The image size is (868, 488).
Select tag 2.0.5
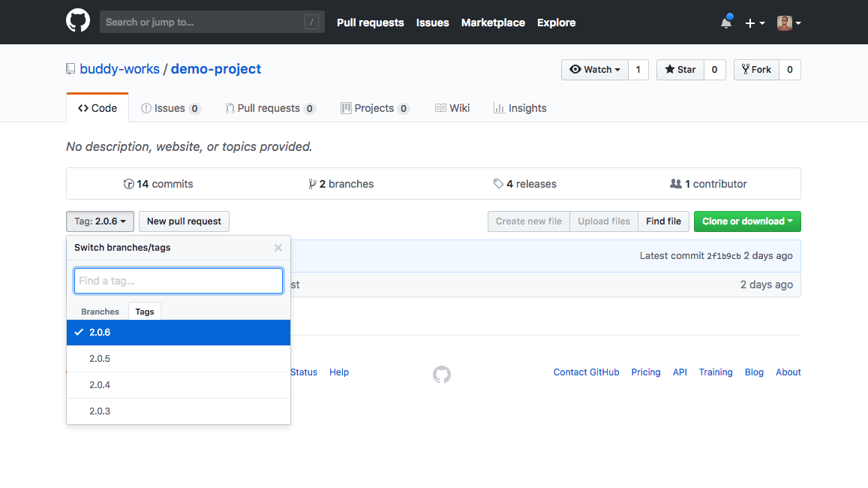(x=179, y=359)
